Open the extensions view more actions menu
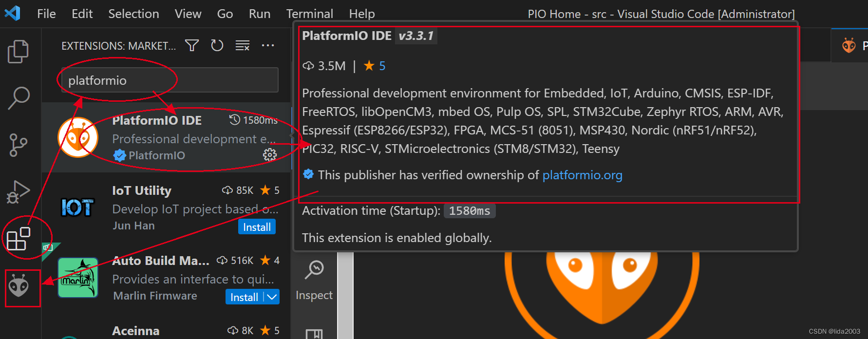This screenshot has height=339, width=868. tap(268, 45)
